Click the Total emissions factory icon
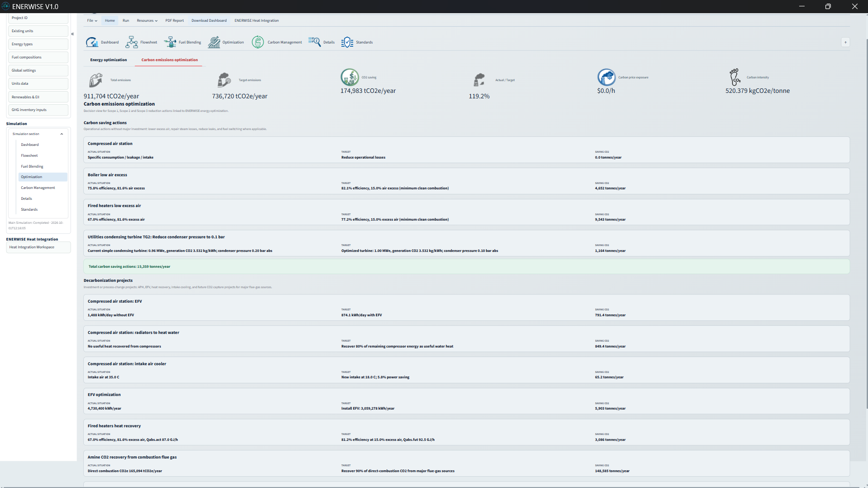The height and width of the screenshot is (488, 868). [x=96, y=80]
